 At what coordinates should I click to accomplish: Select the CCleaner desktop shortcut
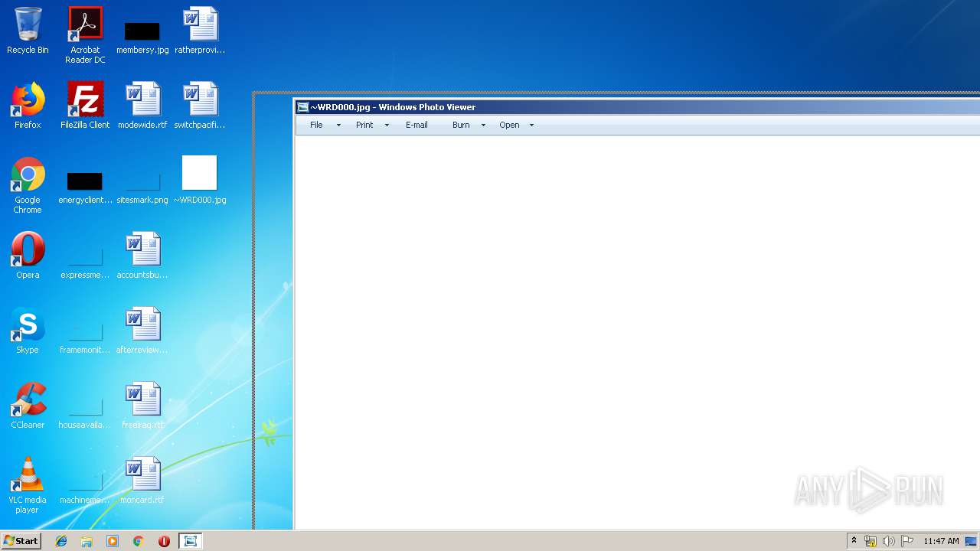tap(28, 406)
